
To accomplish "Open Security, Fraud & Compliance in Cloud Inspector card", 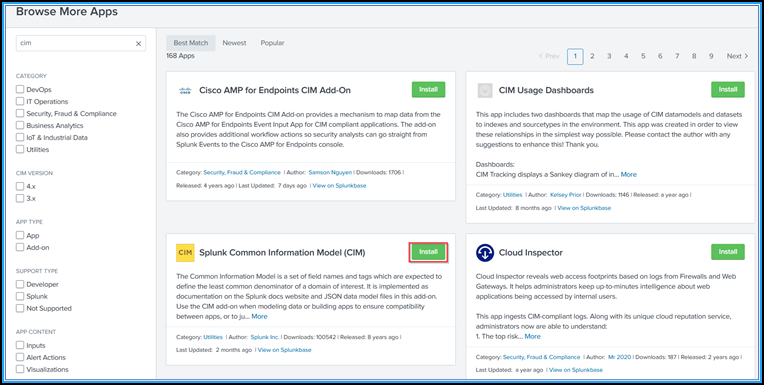I will click(541, 357).
